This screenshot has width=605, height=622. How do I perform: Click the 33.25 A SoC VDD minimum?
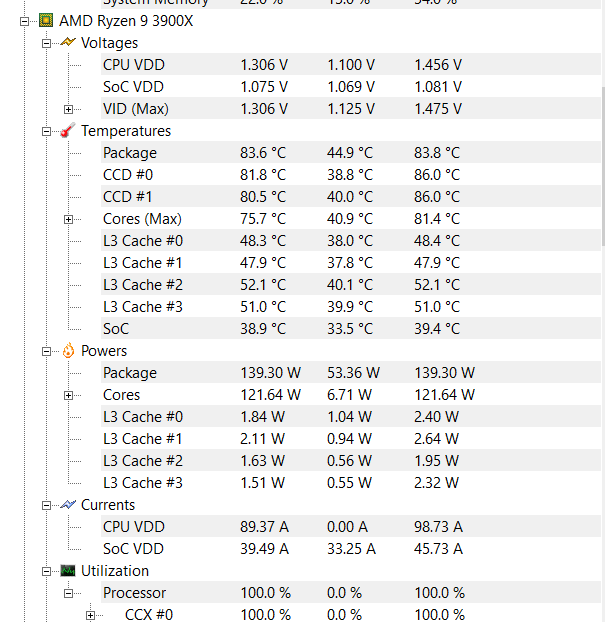click(351, 549)
